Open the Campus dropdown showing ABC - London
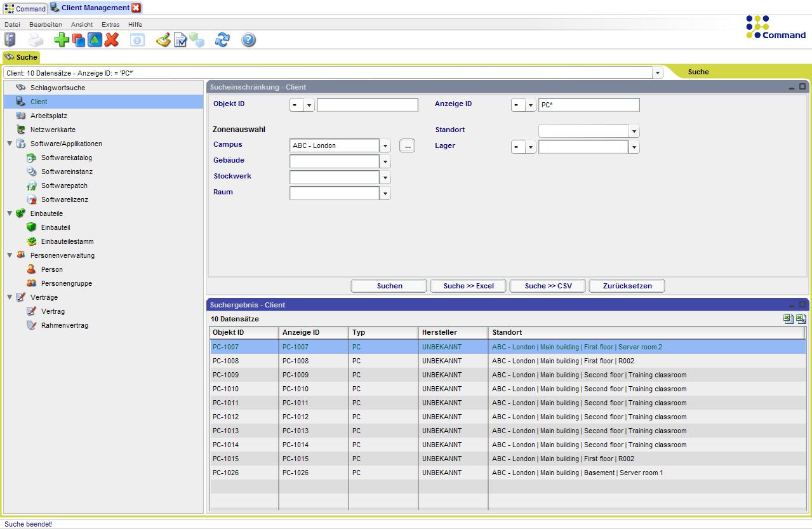This screenshot has height=531, width=812. [385, 145]
